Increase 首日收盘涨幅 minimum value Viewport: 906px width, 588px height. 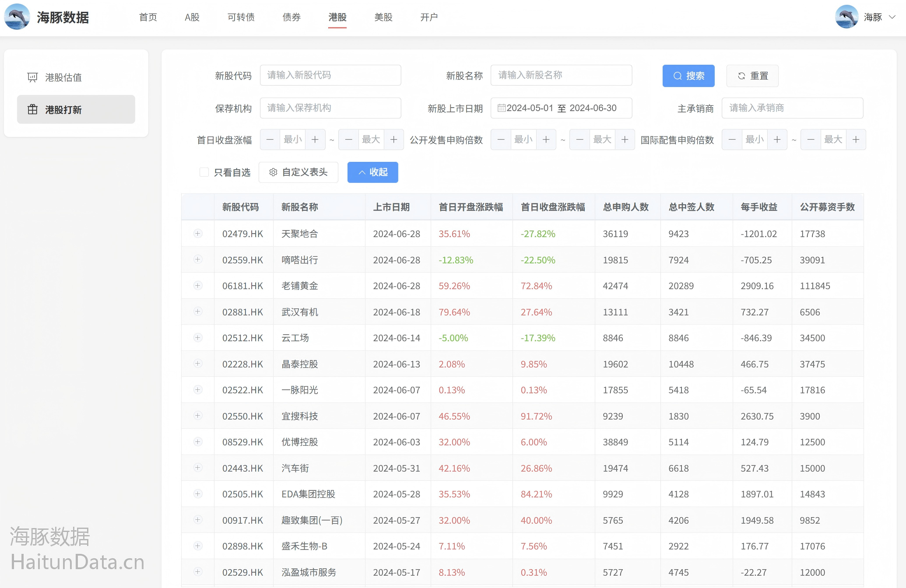pos(315,140)
